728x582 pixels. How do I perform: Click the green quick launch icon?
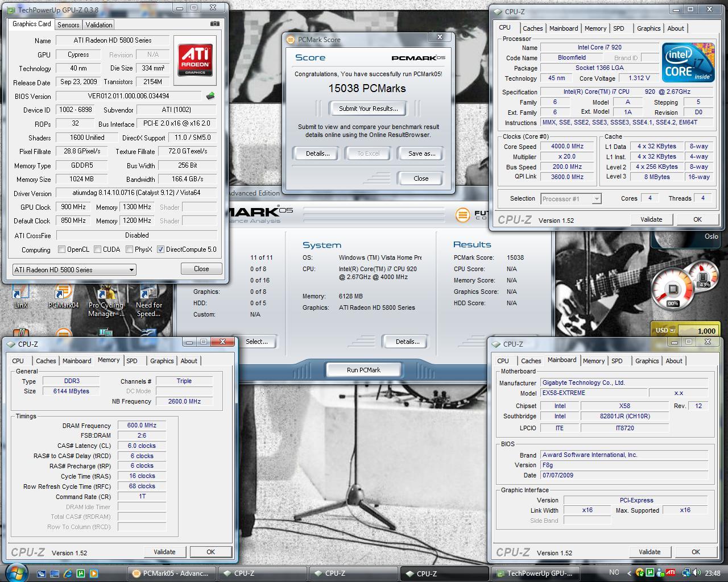(81, 573)
